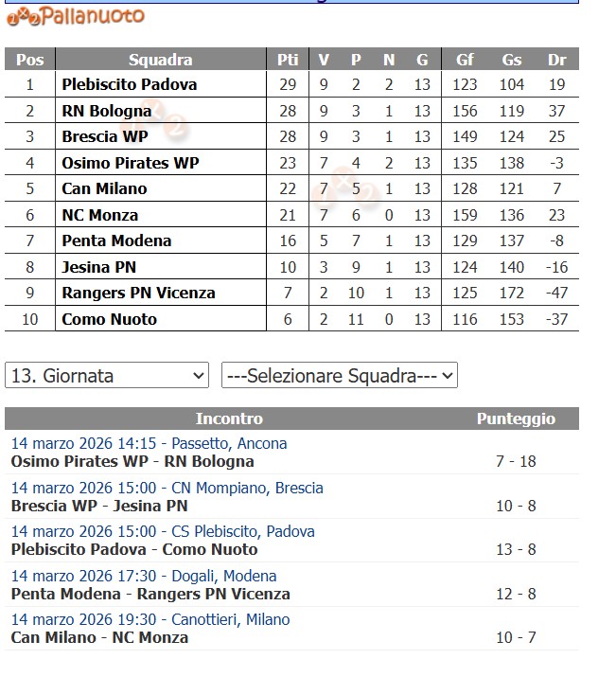Viewport: 616px width, 677px height.
Task: Open Osimo Pirates WP - RN Bologna match
Action: pos(132,462)
